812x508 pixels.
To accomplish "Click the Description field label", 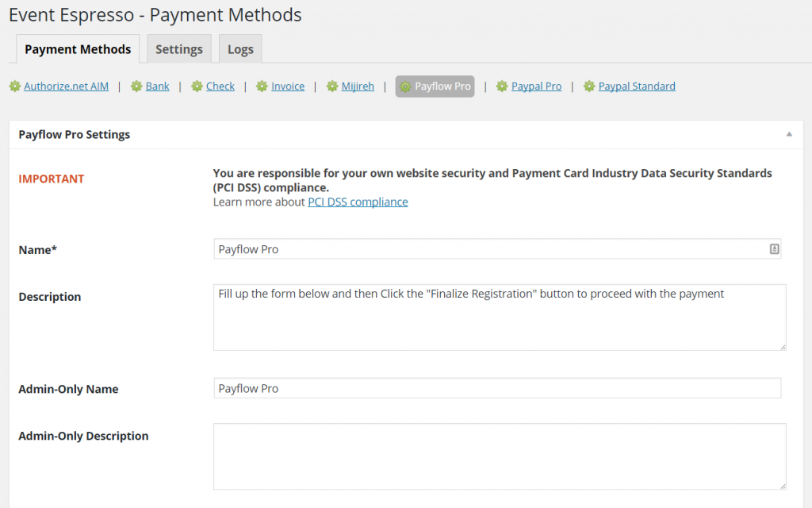I will (50, 297).
